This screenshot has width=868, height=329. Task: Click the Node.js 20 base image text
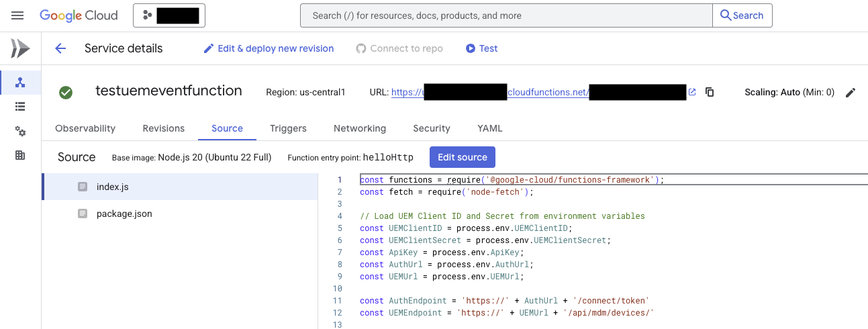tap(215, 158)
